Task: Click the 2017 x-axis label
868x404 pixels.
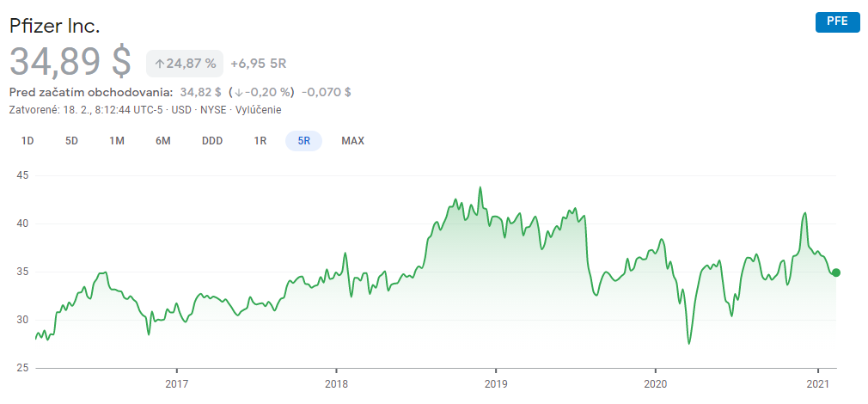Action: [x=176, y=383]
